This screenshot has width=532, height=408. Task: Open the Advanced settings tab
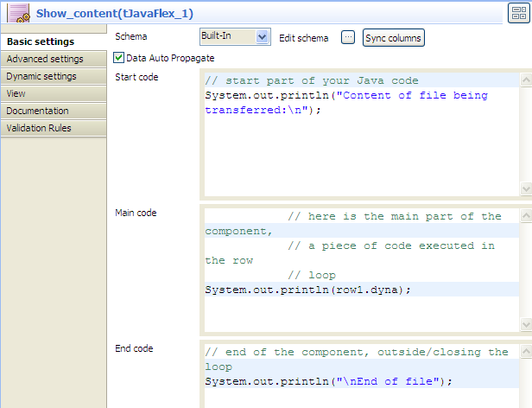(x=45, y=60)
